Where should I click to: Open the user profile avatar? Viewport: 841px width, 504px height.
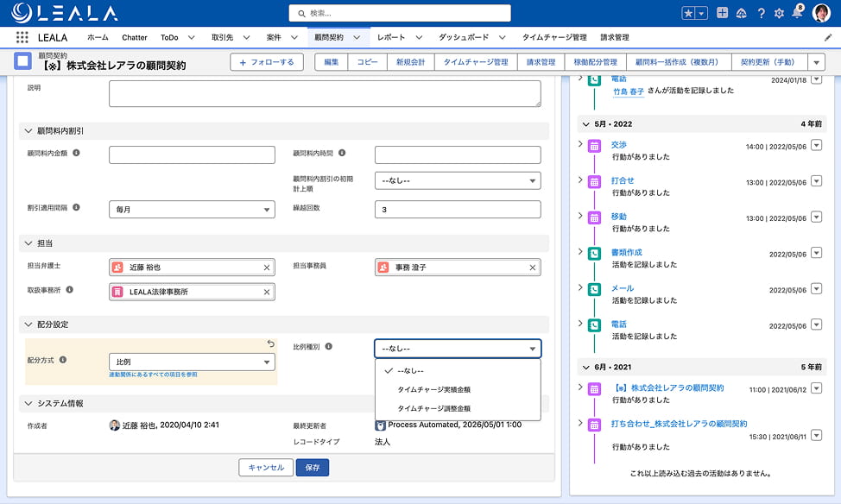point(821,13)
